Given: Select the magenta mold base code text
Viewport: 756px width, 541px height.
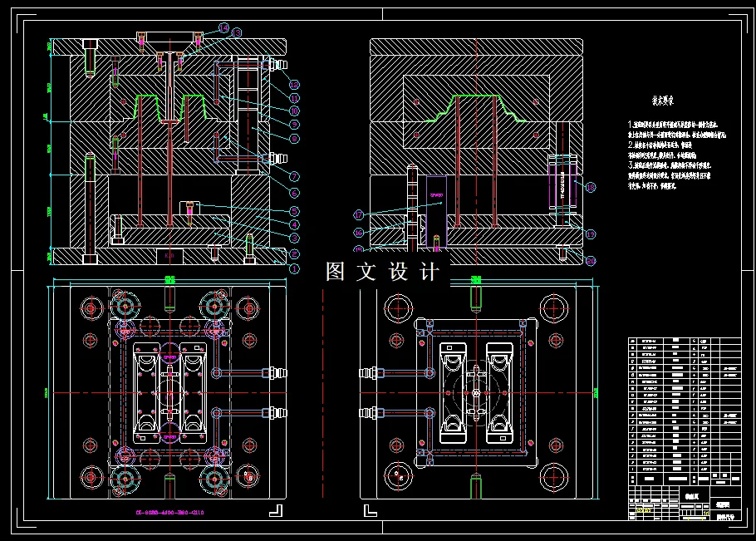Looking at the screenshot, I should [x=169, y=513].
